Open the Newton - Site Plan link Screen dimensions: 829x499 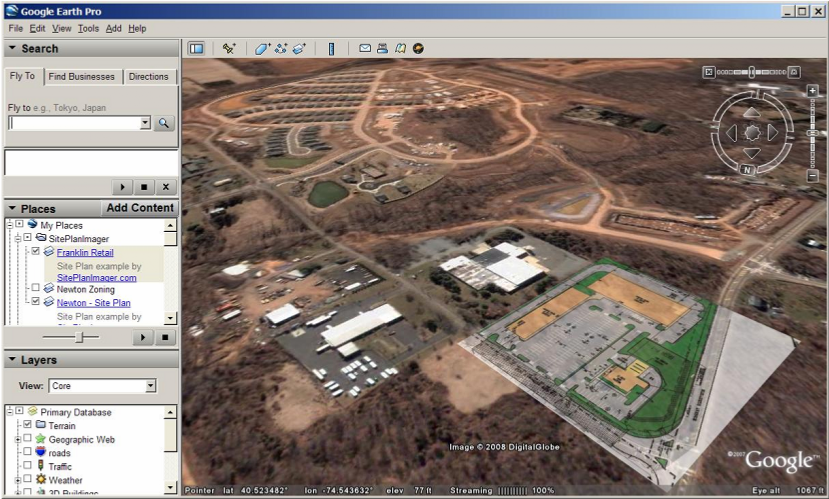tap(94, 303)
